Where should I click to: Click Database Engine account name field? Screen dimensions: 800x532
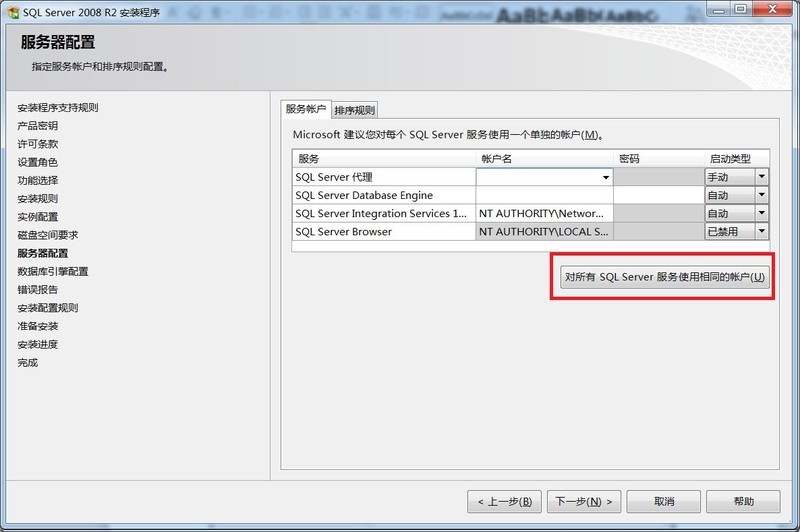(544, 195)
